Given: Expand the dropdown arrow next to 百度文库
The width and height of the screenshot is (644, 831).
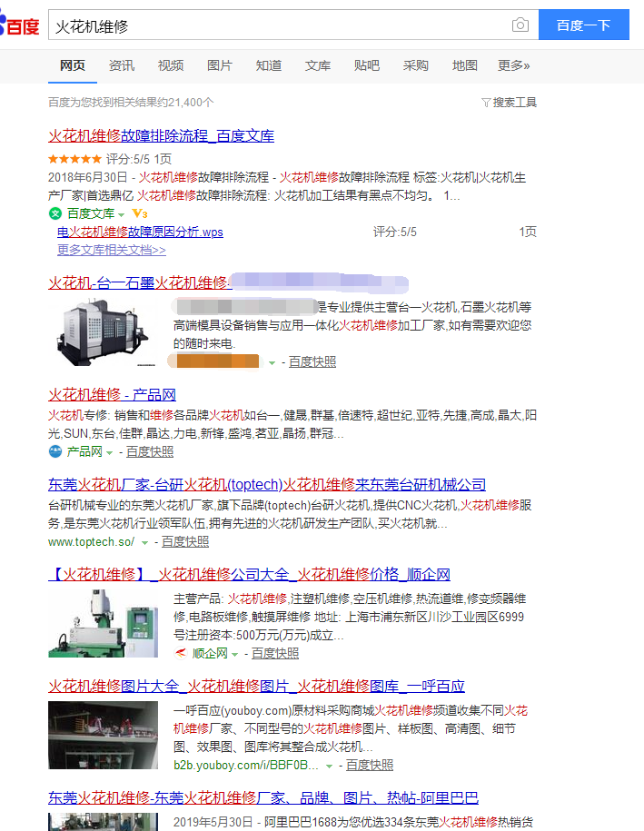Looking at the screenshot, I should (x=121, y=214).
